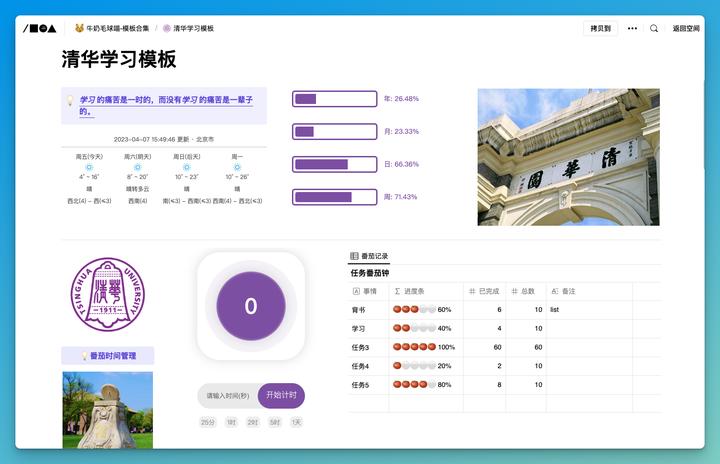Click the 100% tomato progress in 任务3 row
The image size is (720, 464).
click(x=424, y=347)
